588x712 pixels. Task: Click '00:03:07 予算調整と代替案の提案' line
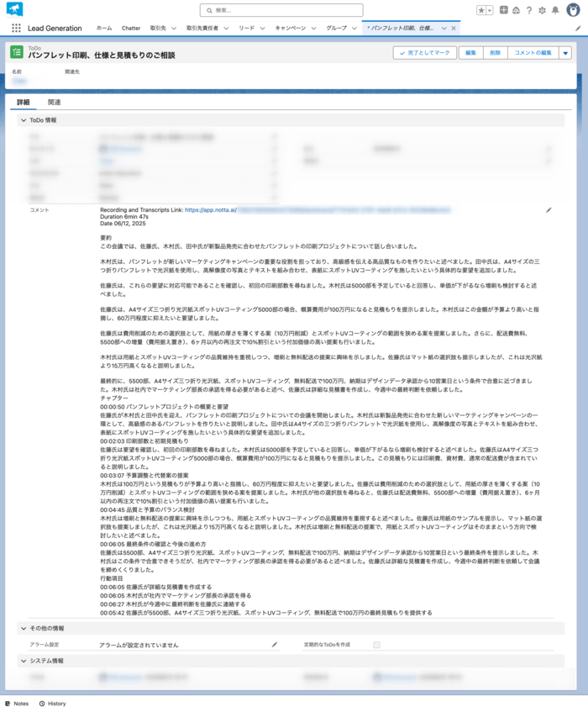tap(144, 476)
